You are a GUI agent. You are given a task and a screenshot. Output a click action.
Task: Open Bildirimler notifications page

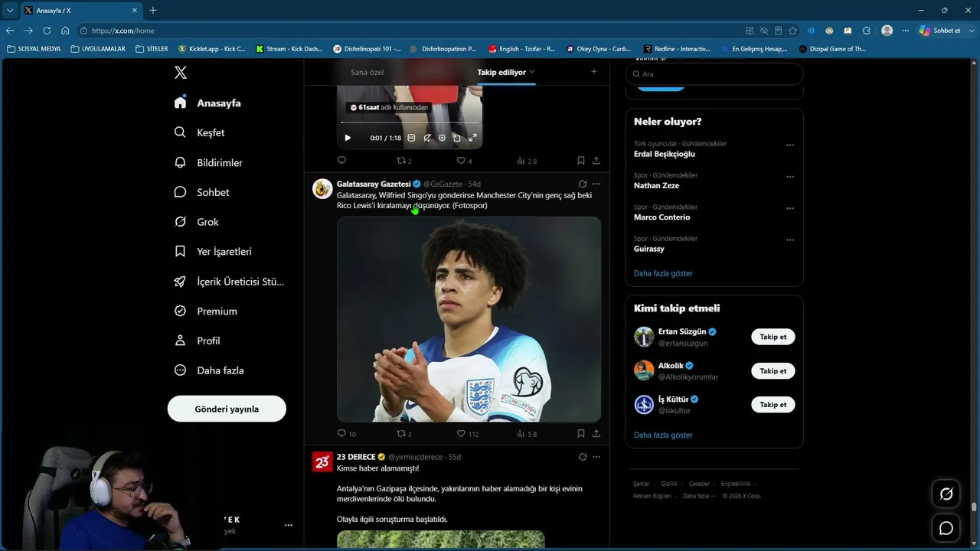[208, 162]
